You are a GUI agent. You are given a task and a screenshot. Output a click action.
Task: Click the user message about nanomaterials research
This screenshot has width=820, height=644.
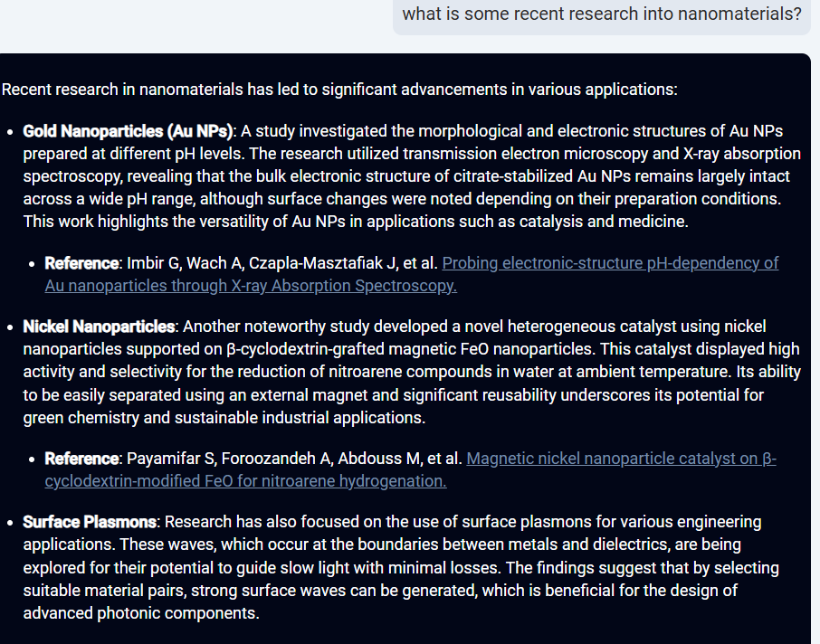coord(601,14)
